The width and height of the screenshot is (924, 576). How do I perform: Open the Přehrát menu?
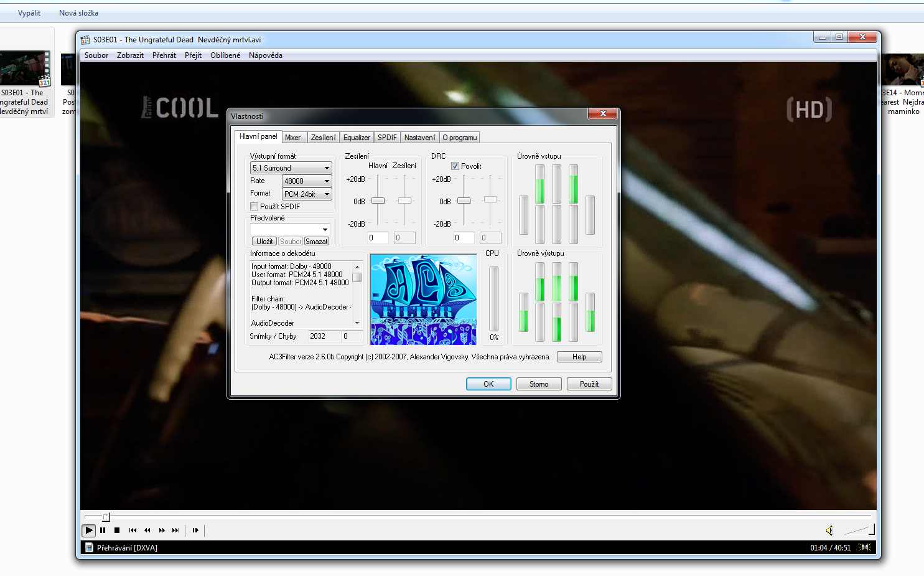(x=164, y=55)
